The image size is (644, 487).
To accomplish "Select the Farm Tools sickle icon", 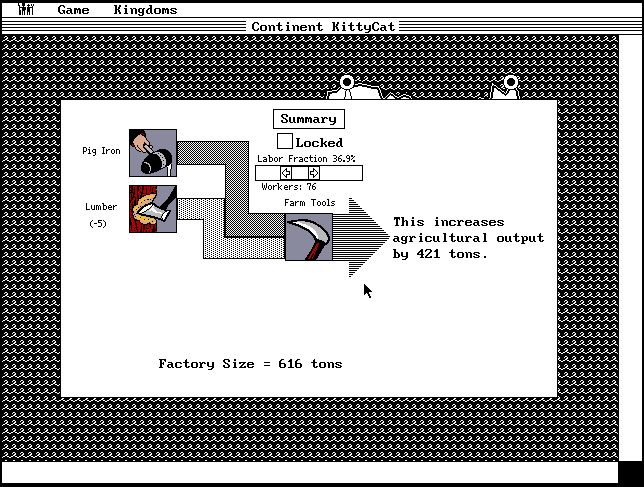I will point(309,237).
